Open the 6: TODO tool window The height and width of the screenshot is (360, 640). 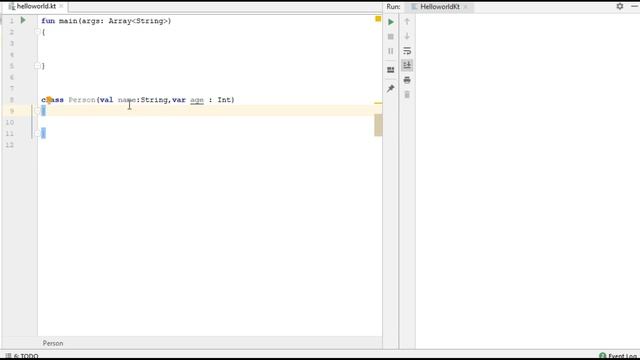(x=22, y=356)
